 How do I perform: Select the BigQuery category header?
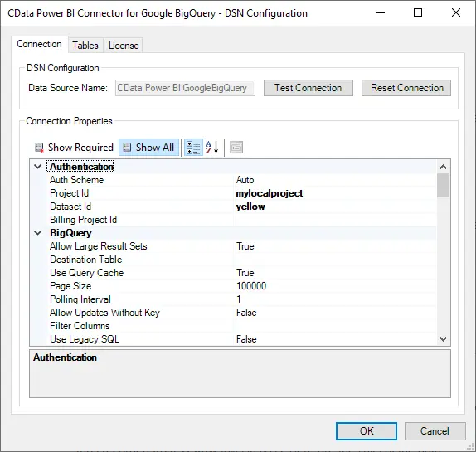[x=70, y=233]
